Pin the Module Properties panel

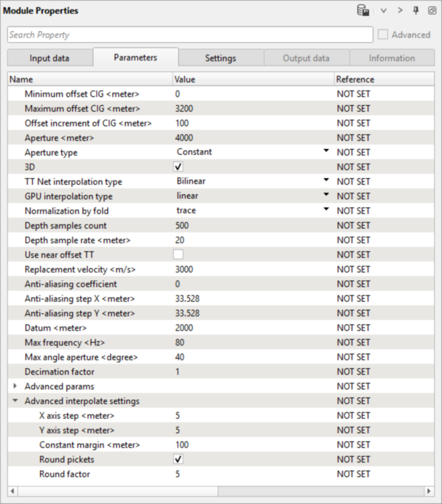pyautogui.click(x=416, y=10)
